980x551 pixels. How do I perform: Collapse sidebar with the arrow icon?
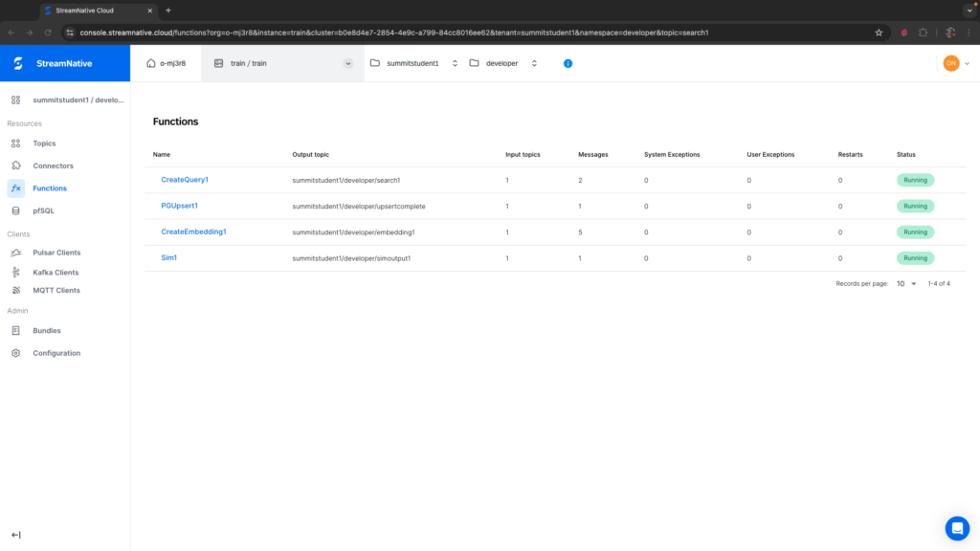15,535
